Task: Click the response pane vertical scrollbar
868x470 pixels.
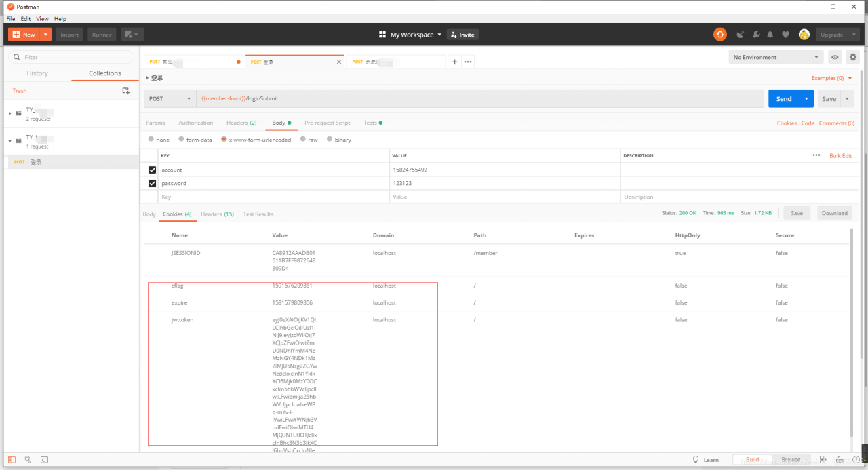Action: pyautogui.click(x=852, y=332)
